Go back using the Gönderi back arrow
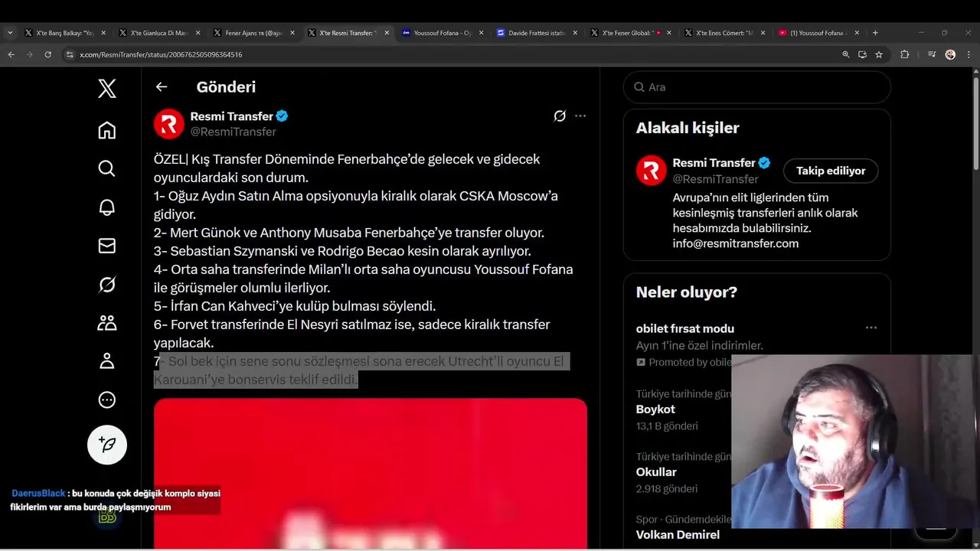Screen dimensions: 980x551 coord(162,86)
